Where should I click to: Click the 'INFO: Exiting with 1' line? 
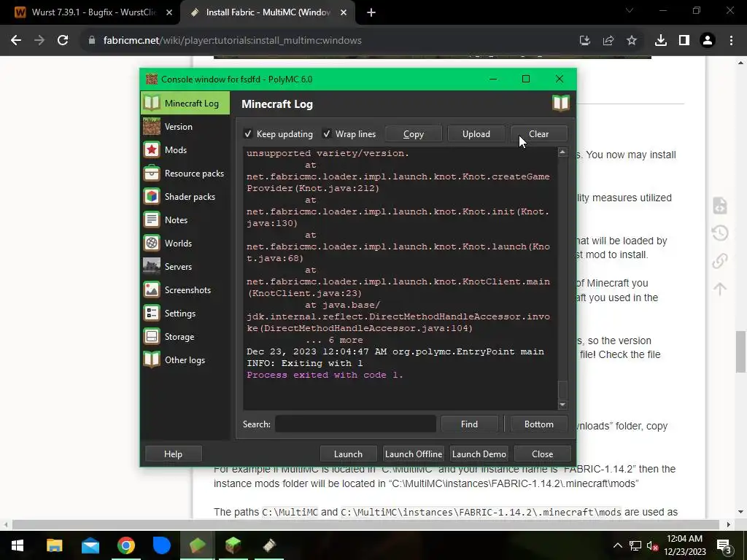tap(304, 363)
